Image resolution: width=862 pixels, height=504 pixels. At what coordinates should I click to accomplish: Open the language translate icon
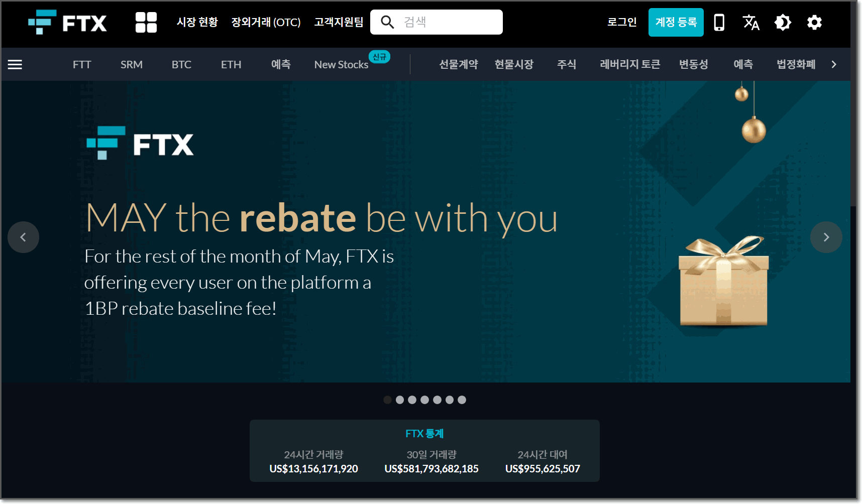pos(750,23)
